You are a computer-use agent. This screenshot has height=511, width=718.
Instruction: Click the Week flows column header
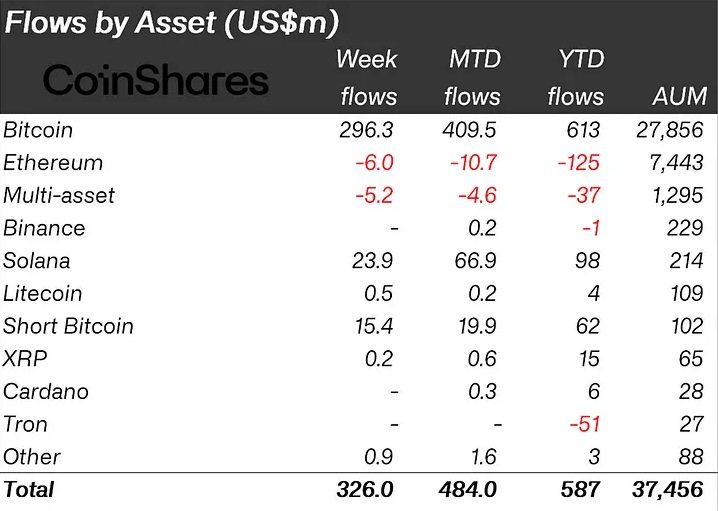point(368,78)
